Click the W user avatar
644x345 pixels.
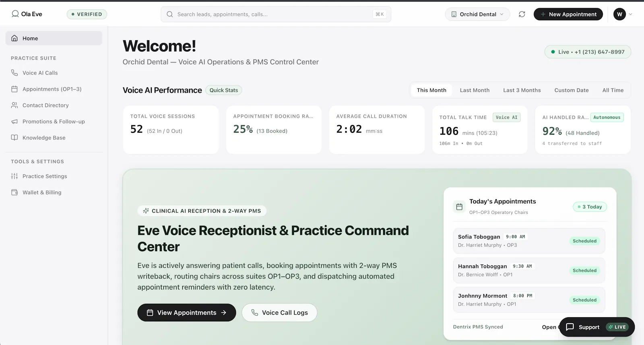619,14
